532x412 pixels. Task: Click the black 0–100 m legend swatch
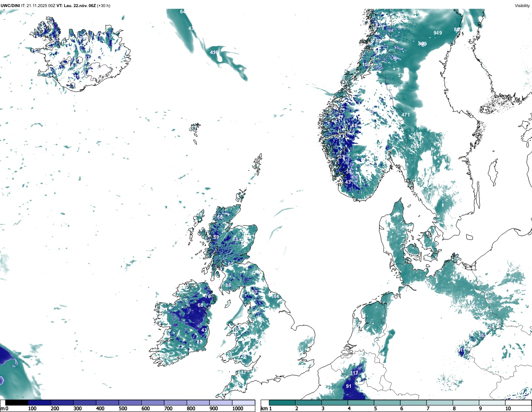[17, 402]
